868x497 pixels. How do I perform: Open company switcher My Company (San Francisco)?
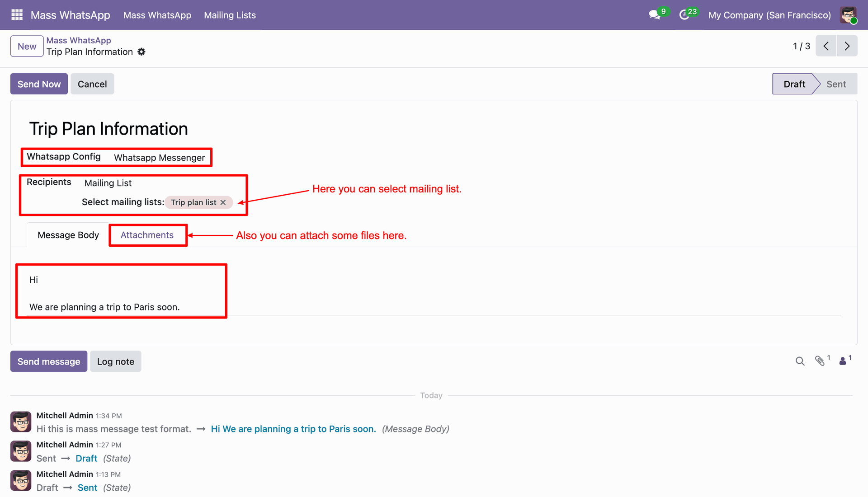pos(769,15)
